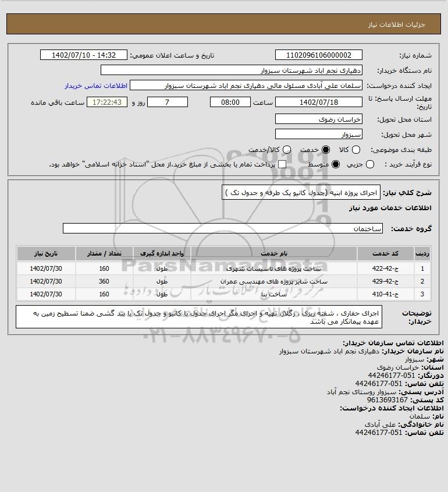This screenshot has width=448, height=492.
Task: Click the شرح کلی نیاز description field
Action: tap(301, 193)
